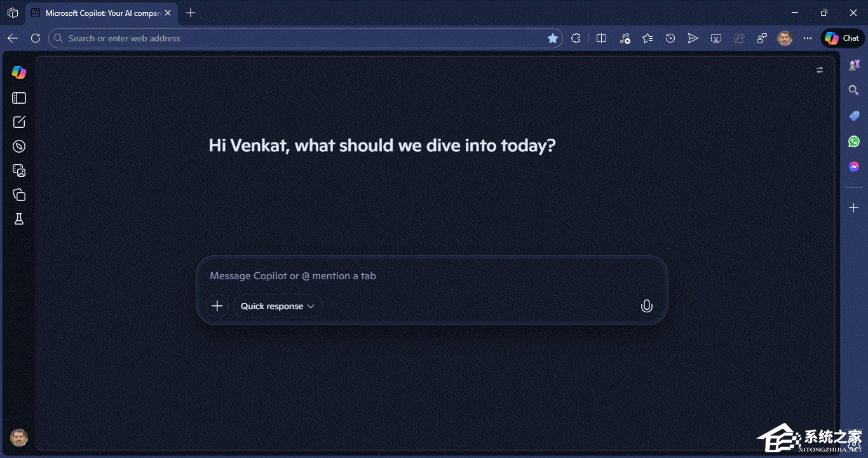The height and width of the screenshot is (458, 868).
Task: Open the Pages icon with stacked squares
Action: 19,195
